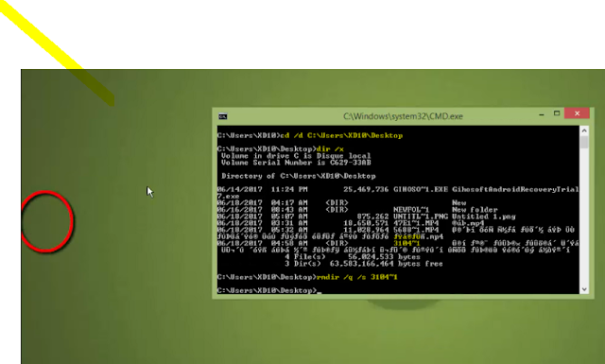Screen dimensions: 605x364
Task: Click the 11,028,964 file size
Action: point(366,230)
